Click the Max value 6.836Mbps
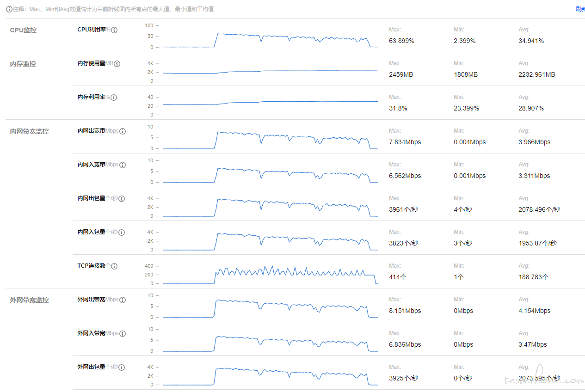The image size is (585, 392). point(405,344)
